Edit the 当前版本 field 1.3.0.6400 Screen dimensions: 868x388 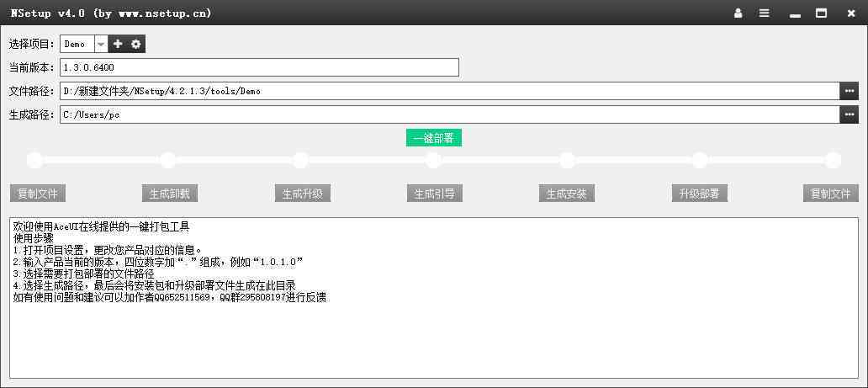point(259,67)
